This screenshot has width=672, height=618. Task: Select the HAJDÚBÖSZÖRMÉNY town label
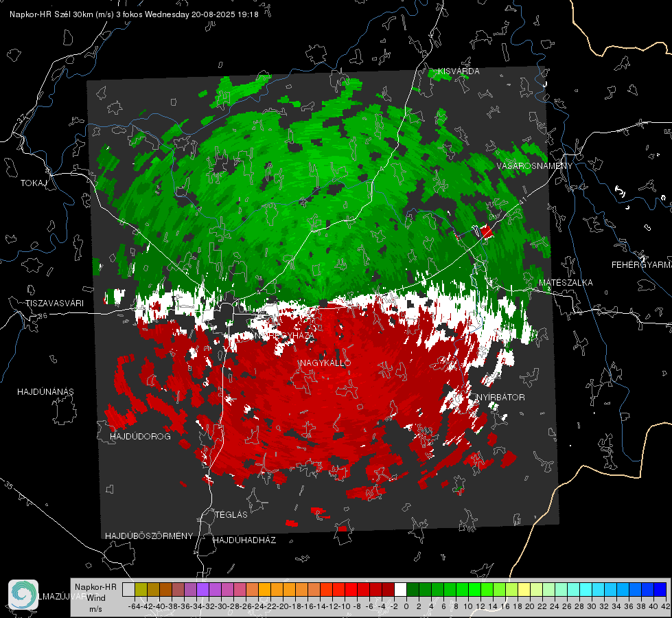click(x=149, y=536)
